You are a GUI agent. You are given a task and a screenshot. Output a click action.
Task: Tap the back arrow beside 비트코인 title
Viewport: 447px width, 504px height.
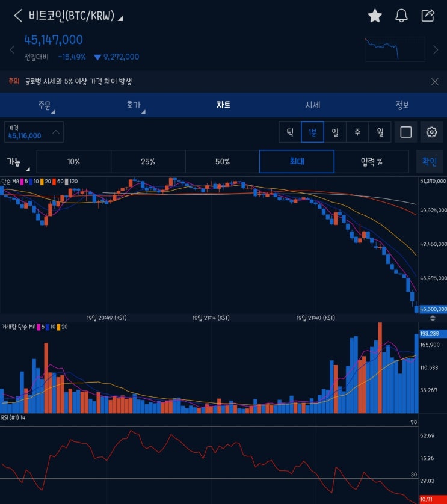tap(18, 16)
